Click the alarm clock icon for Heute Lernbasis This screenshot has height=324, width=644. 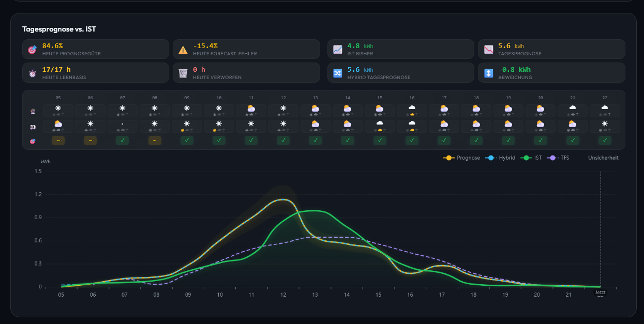[x=33, y=73]
